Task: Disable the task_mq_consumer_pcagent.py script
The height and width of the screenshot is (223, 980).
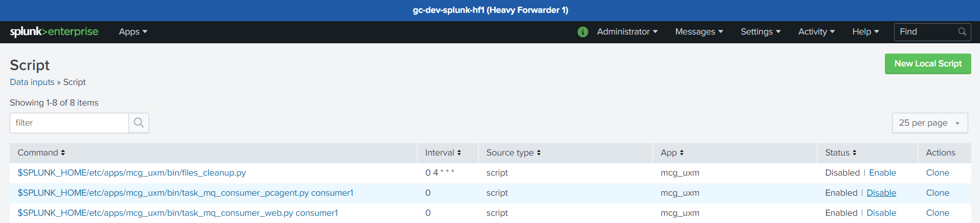Action: [881, 193]
